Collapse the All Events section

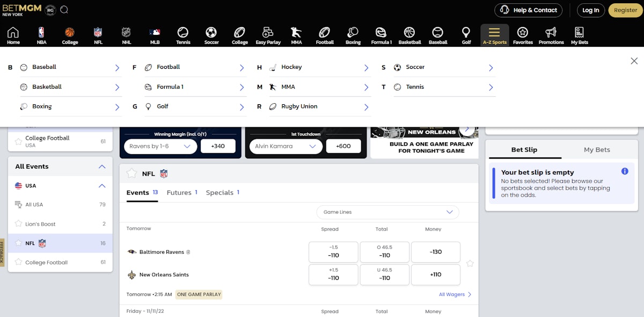102,167
